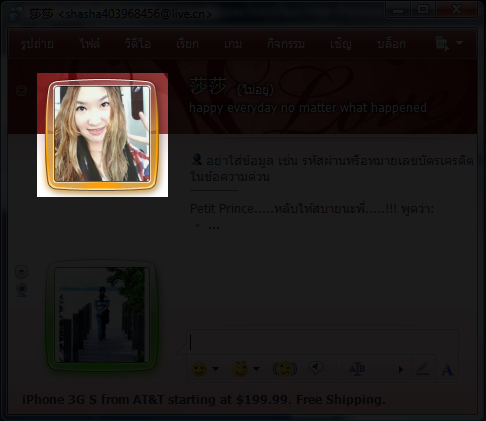Select the handwriting pen mode icon
The image size is (486, 421).
[x=423, y=369]
